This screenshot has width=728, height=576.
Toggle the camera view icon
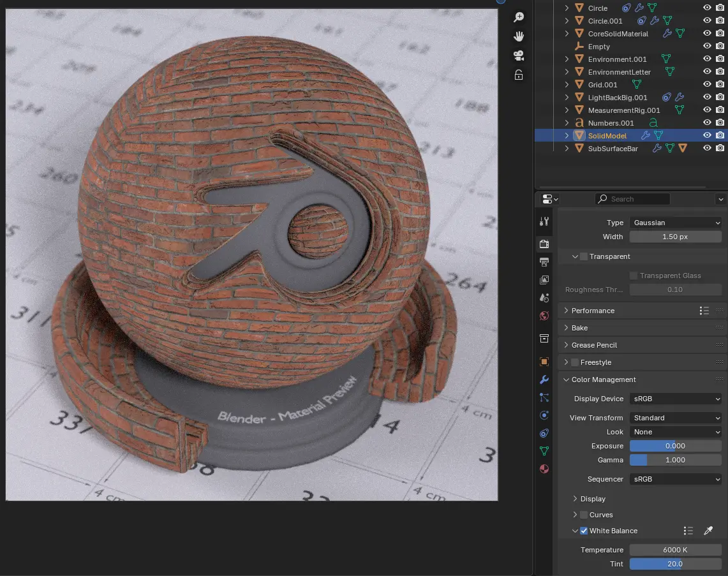[x=519, y=55]
